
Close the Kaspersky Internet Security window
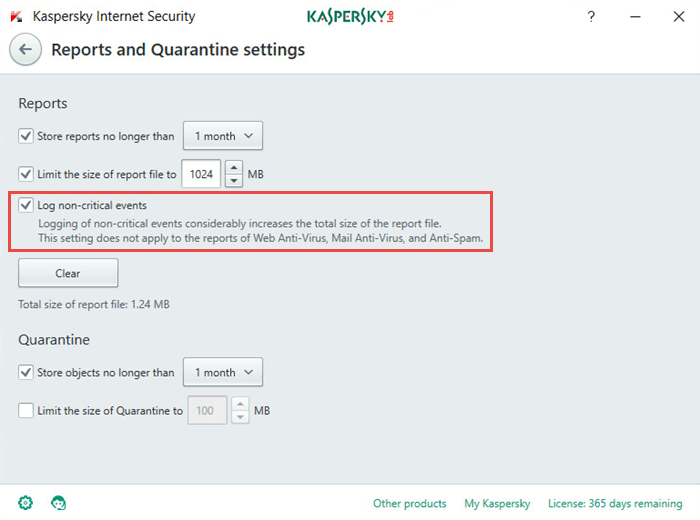point(679,17)
